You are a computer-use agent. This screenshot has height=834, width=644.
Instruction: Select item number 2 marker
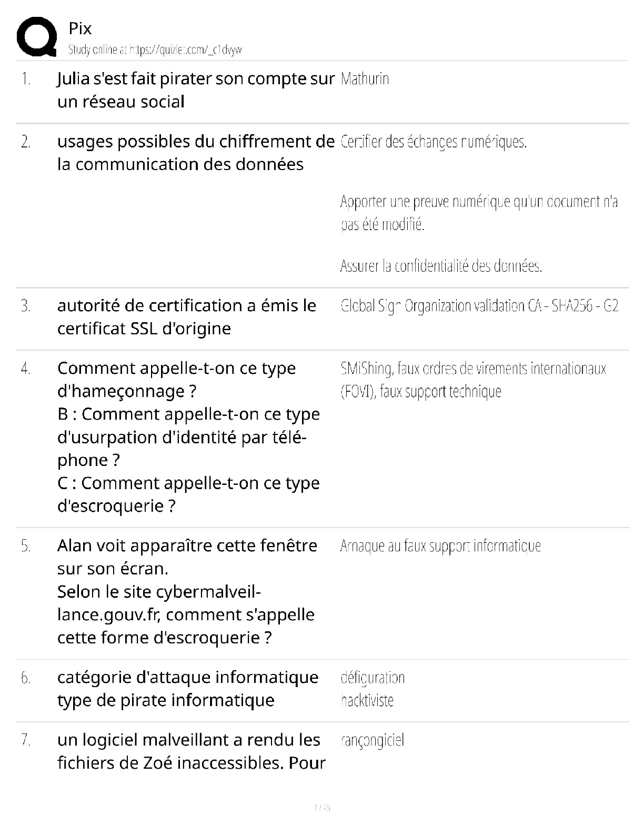click(26, 142)
